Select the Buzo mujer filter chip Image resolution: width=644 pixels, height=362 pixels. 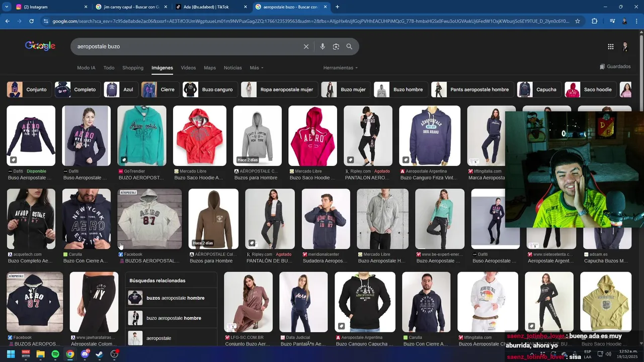point(345,89)
